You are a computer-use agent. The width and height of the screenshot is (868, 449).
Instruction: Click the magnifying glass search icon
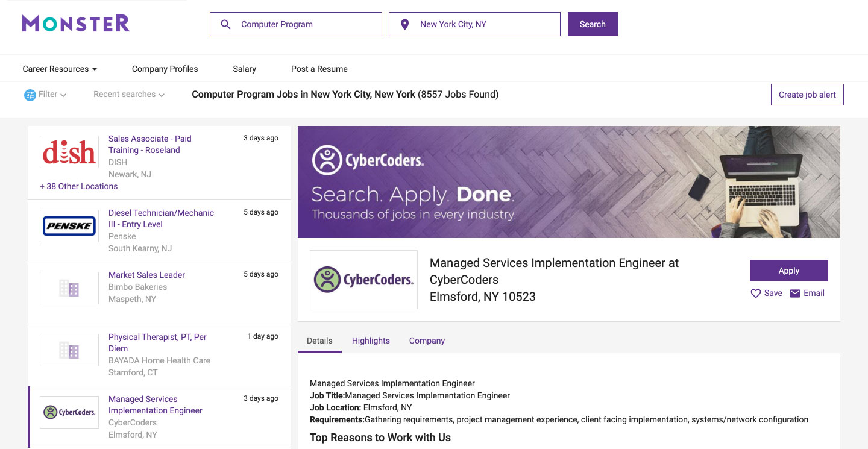pos(225,24)
